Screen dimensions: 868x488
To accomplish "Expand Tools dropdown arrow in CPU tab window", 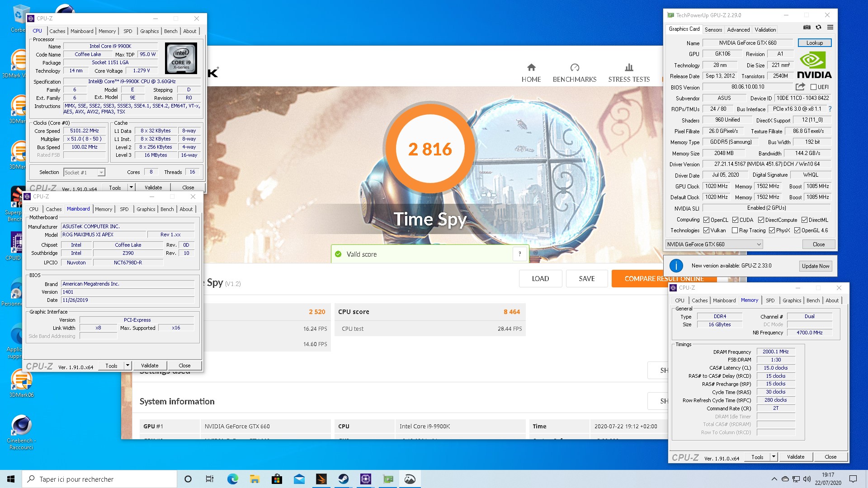I will pyautogui.click(x=131, y=187).
